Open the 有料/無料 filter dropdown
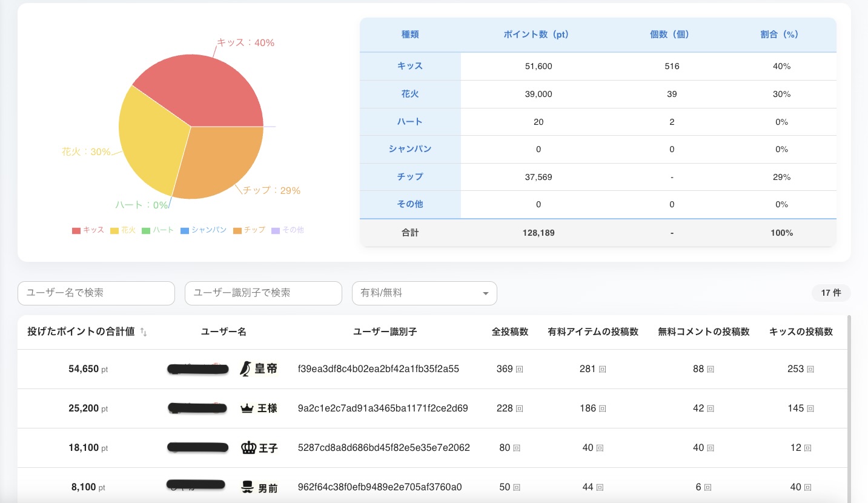868x503 pixels. pos(424,293)
